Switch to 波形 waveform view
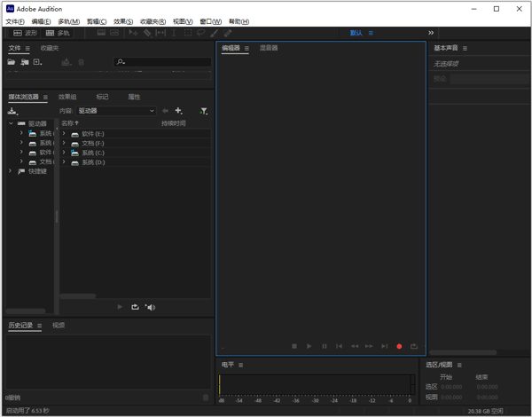The height and width of the screenshot is (417, 532). pyautogui.click(x=25, y=33)
